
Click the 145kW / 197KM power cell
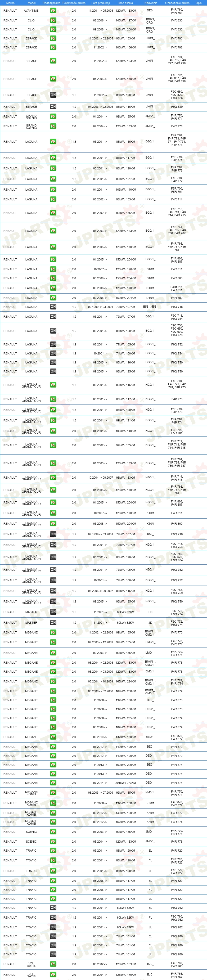click(126, 20)
